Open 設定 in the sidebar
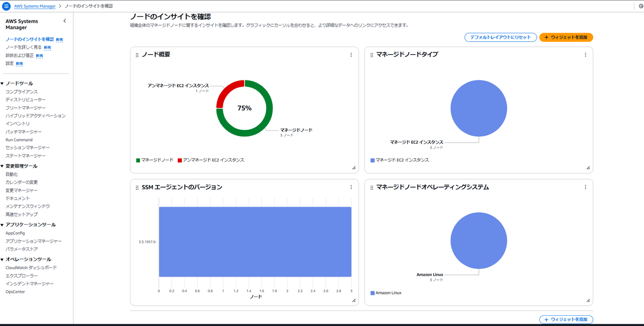This screenshot has width=644, height=326. [10, 63]
